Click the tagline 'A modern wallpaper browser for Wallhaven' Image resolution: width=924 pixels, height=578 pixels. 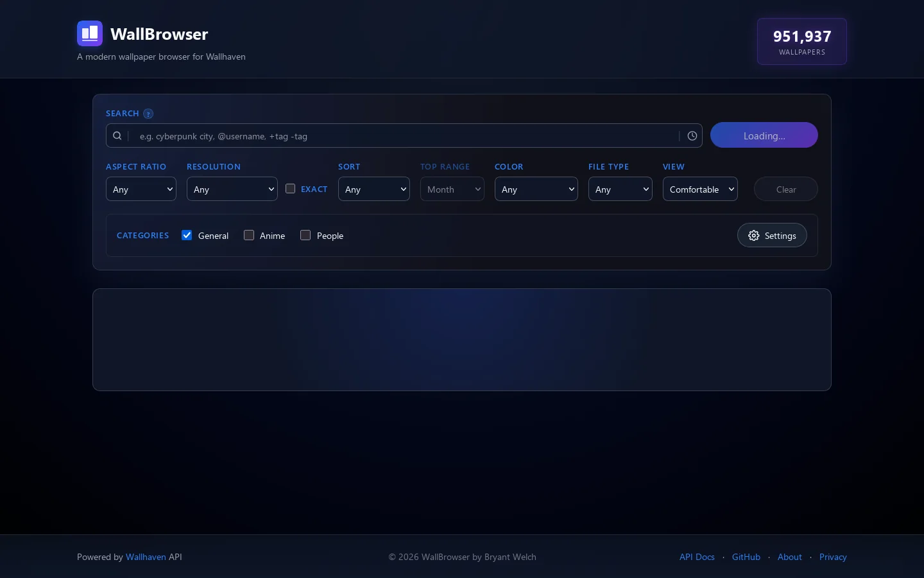click(x=161, y=57)
